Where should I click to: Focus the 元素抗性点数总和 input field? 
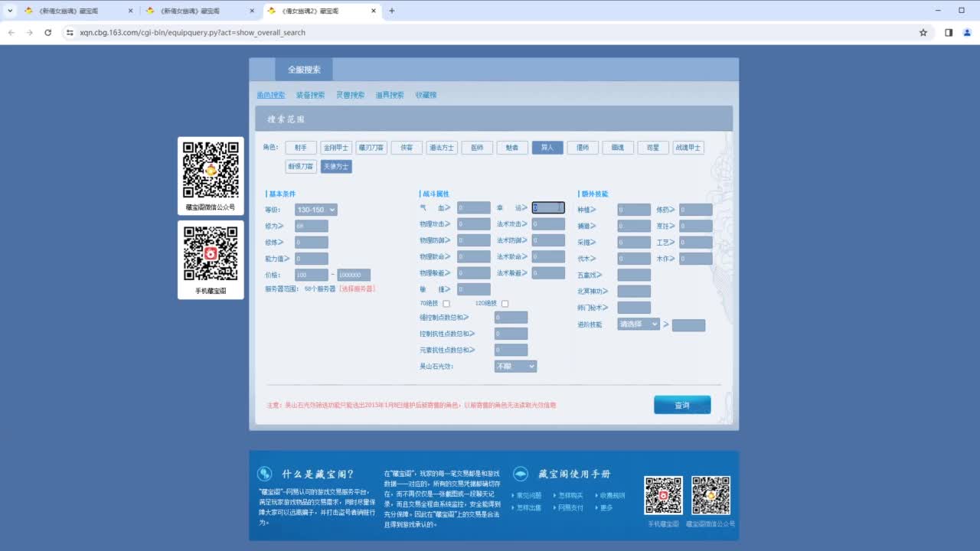pyautogui.click(x=511, y=350)
